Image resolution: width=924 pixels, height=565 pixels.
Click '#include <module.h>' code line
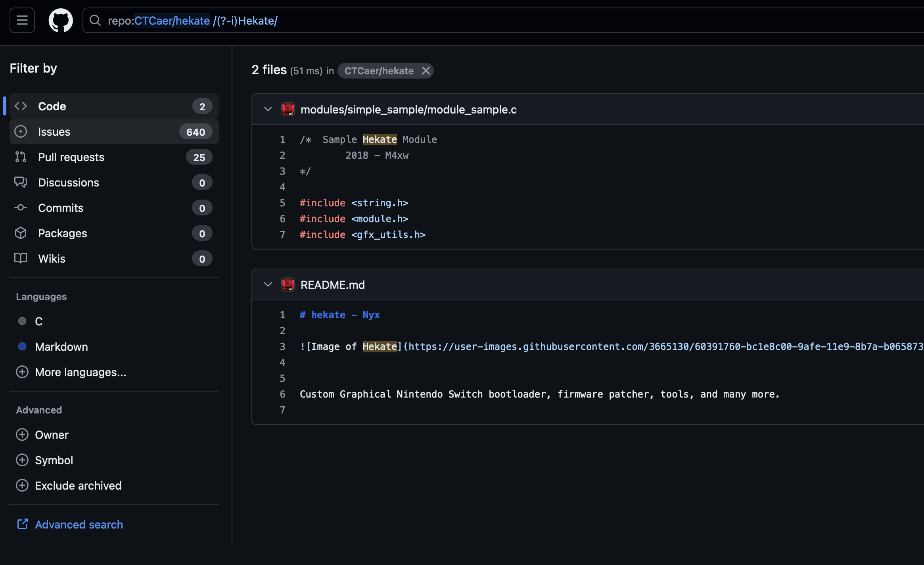click(354, 219)
